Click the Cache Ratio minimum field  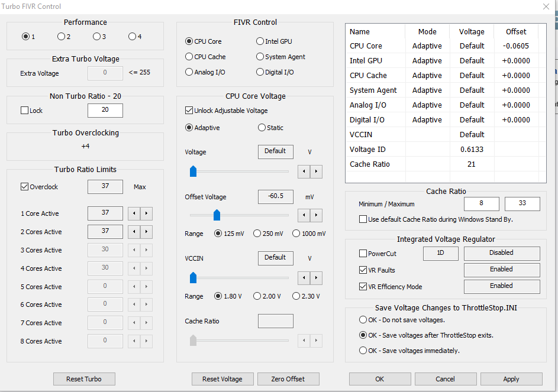click(482, 204)
